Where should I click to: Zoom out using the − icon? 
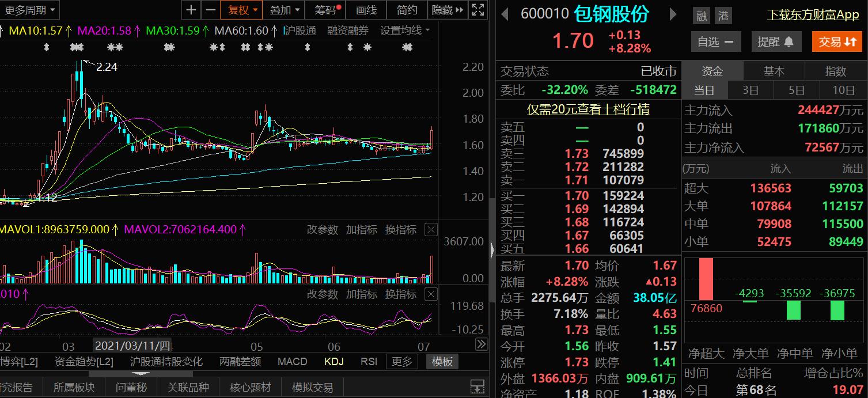coord(211,10)
